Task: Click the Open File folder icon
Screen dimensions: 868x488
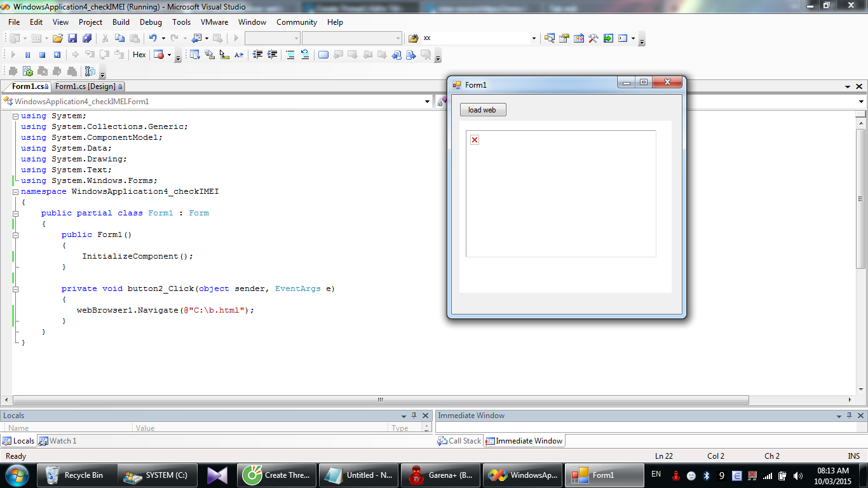Action: (x=58, y=38)
